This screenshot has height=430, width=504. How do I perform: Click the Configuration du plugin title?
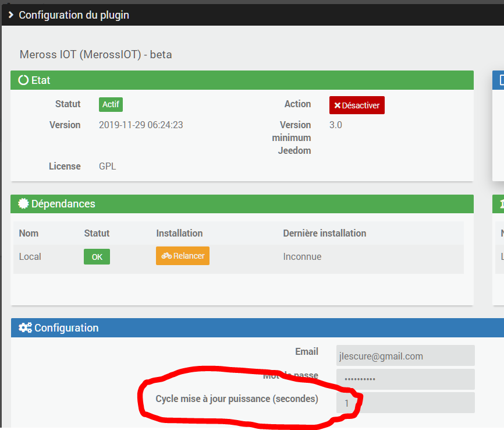click(x=74, y=15)
